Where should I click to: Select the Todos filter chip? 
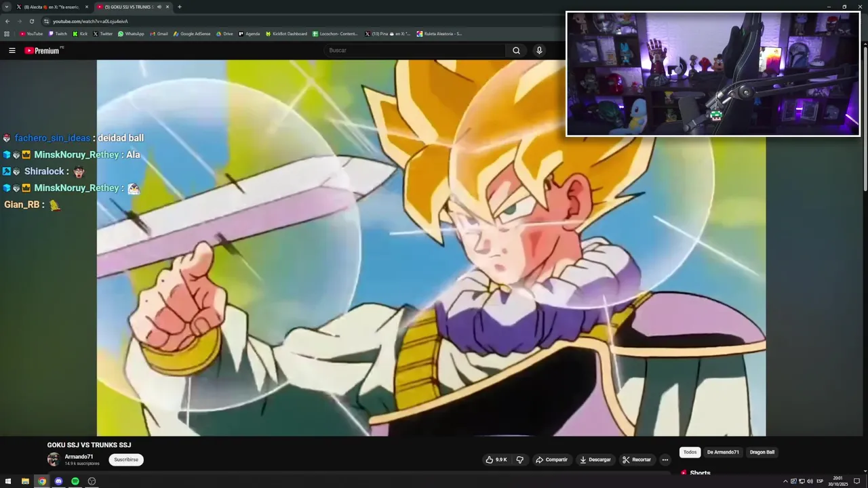point(690,452)
